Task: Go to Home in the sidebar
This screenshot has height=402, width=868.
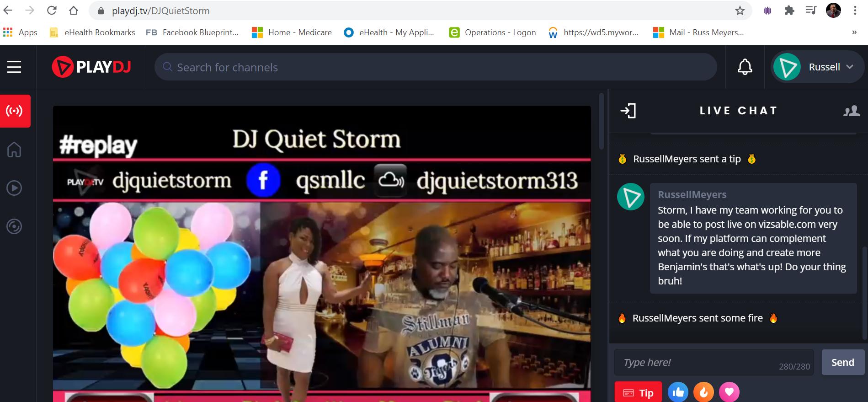Action: pos(14,150)
